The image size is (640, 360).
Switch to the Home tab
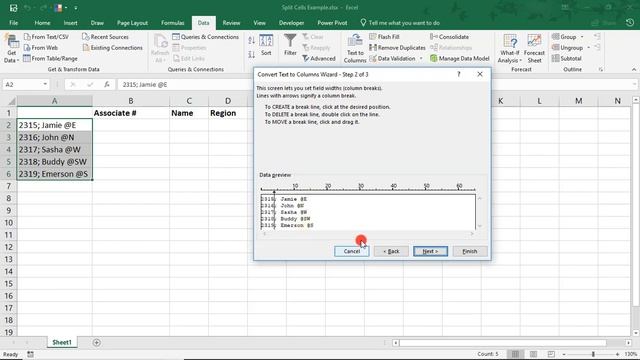click(x=42, y=23)
